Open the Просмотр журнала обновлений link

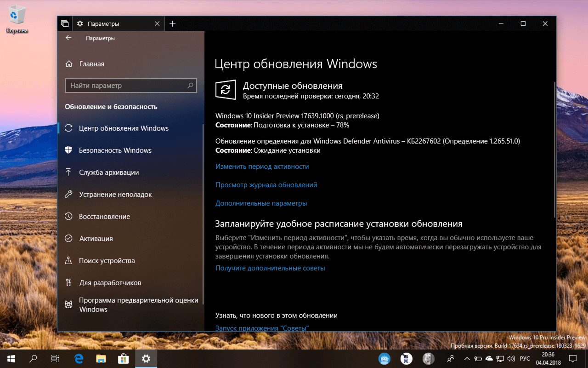(x=266, y=185)
